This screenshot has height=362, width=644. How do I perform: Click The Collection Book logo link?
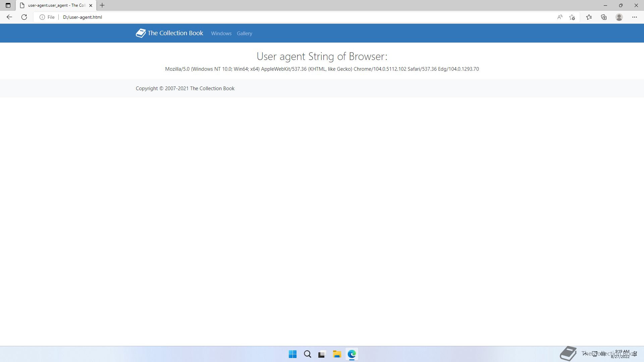click(169, 33)
